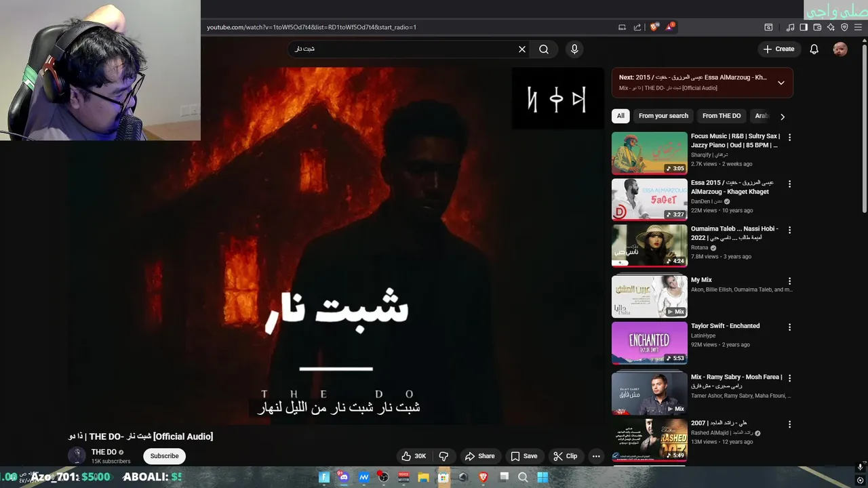
Task: Click the YouTube search magnifier button
Action: (x=544, y=49)
